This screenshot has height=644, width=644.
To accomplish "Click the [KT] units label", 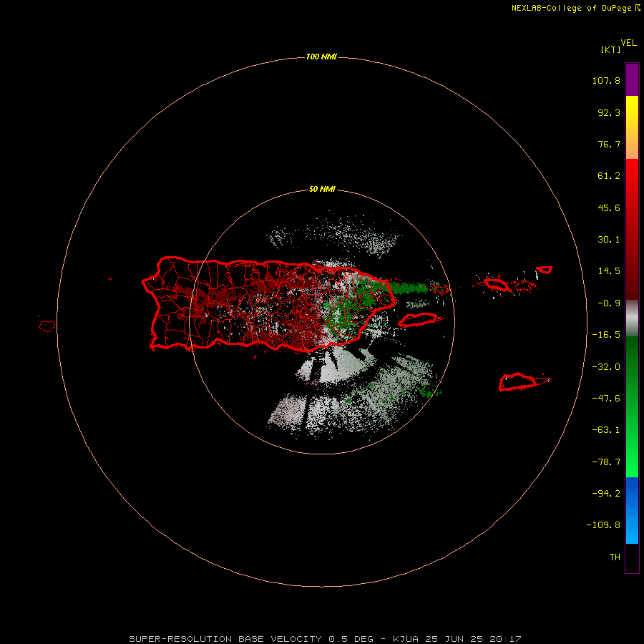I will pos(611,49).
